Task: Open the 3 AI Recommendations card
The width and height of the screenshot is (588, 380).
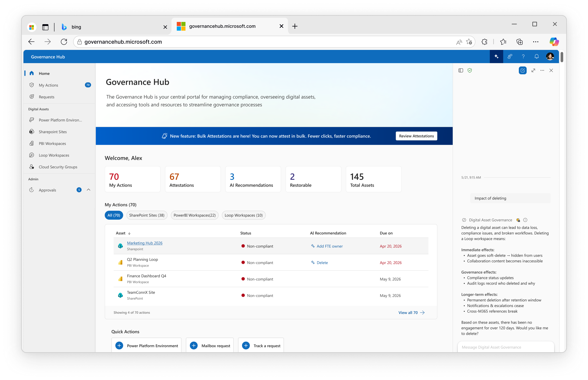Action: 253,179
